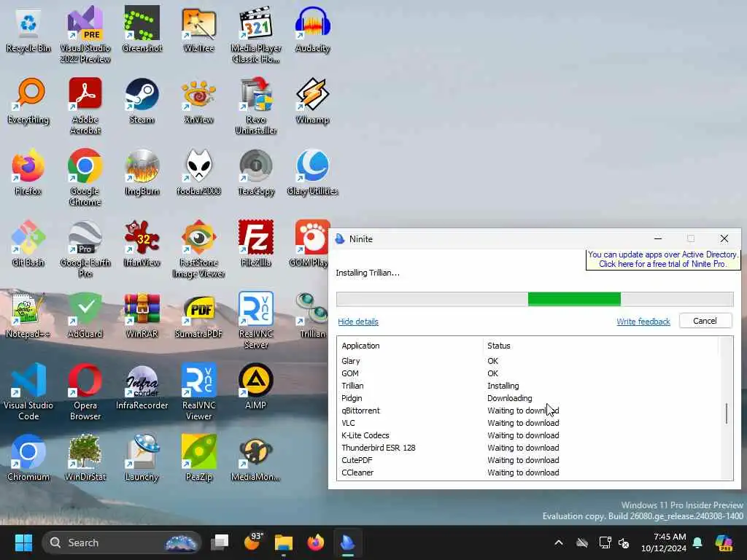The image size is (747, 560).
Task: Launch Visual Studio 2022 Preview shortcut
Action: pos(85,34)
